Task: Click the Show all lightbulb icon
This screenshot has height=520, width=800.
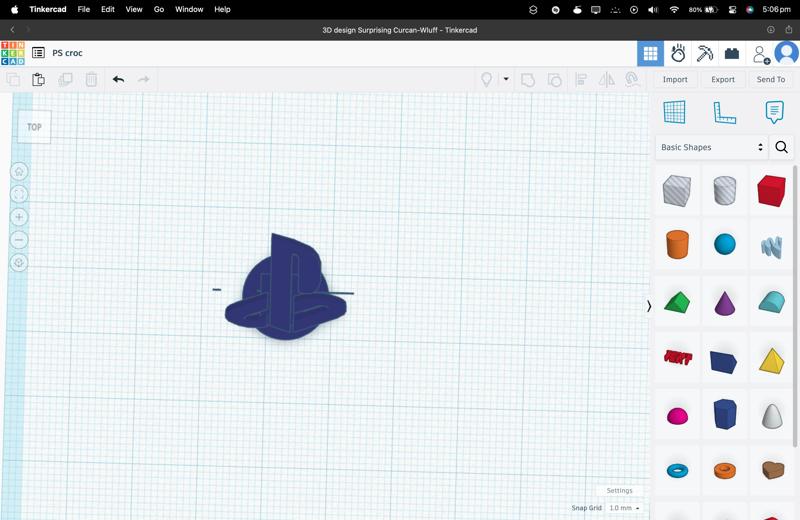Action: coord(487,80)
